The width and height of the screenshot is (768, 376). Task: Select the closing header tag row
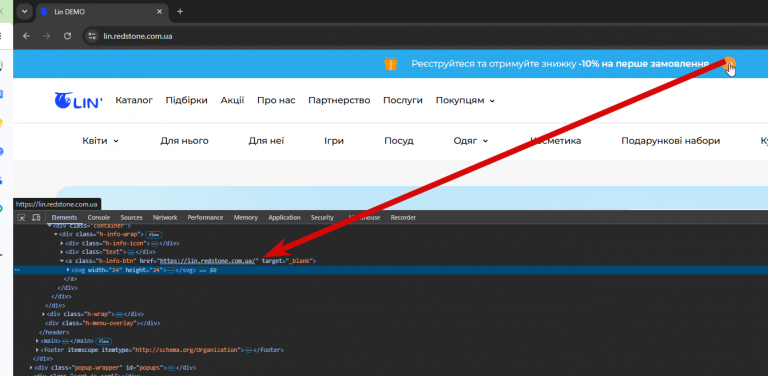pyautogui.click(x=54, y=332)
